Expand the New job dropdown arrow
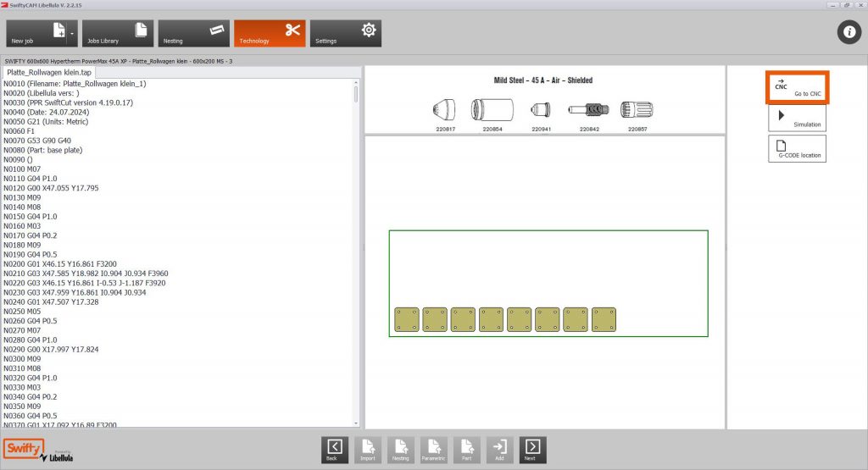868x470 pixels. [x=73, y=33]
